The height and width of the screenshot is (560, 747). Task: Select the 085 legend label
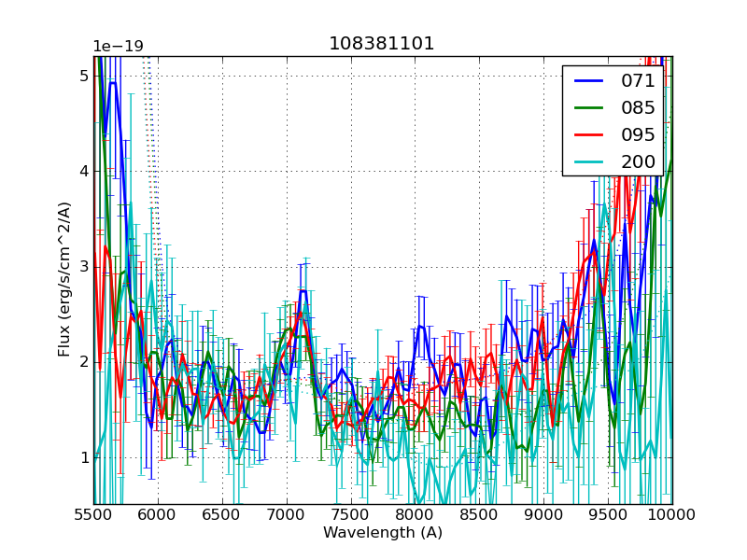click(x=638, y=108)
